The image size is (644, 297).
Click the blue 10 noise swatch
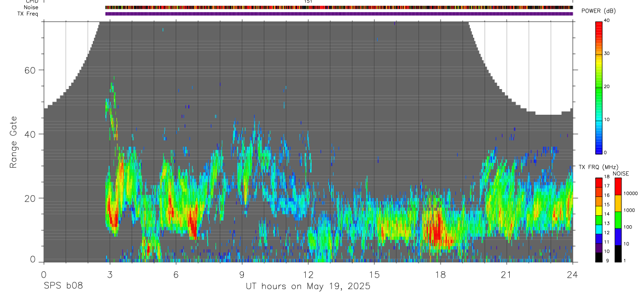tap(618, 237)
